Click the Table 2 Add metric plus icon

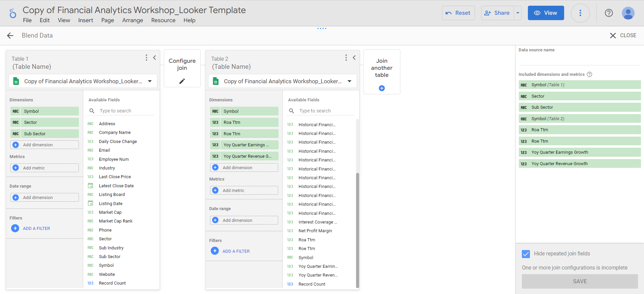(x=215, y=190)
